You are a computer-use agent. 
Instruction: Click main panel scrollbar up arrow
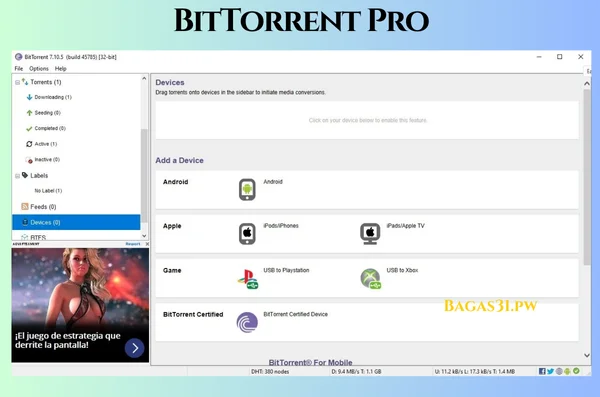click(x=587, y=83)
